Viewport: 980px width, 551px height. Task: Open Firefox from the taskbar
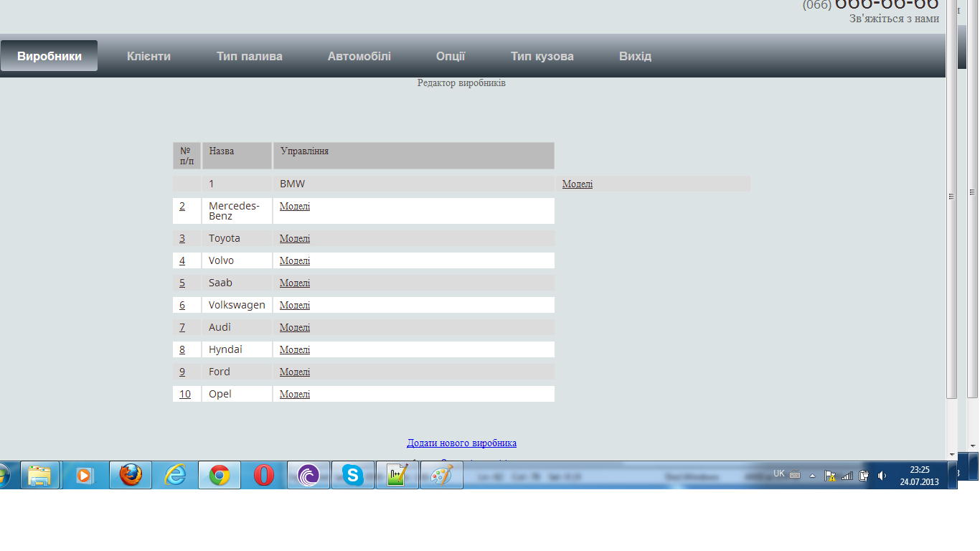[x=131, y=475]
